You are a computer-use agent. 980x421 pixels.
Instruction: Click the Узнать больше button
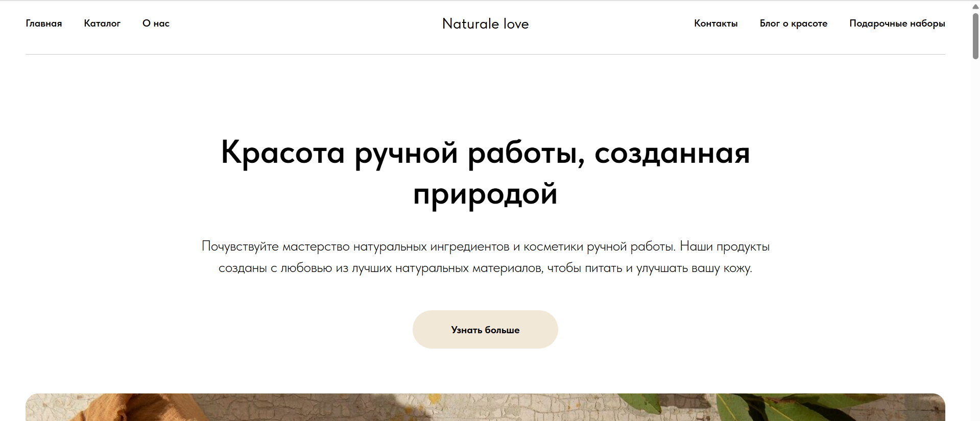(x=485, y=330)
